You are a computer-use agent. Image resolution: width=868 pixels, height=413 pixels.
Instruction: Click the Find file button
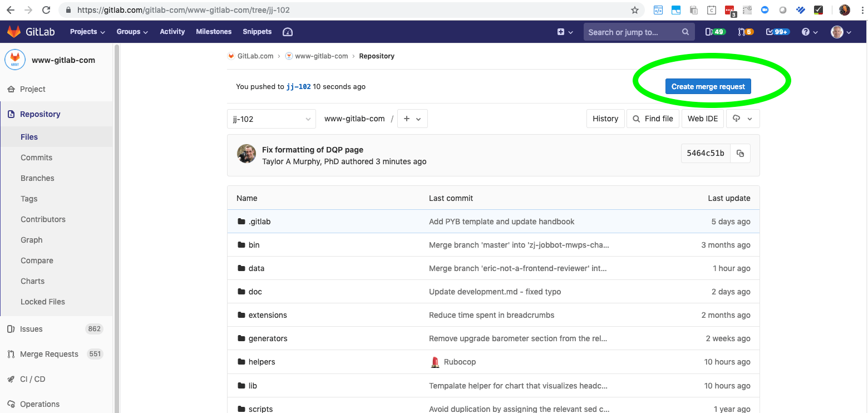click(653, 119)
